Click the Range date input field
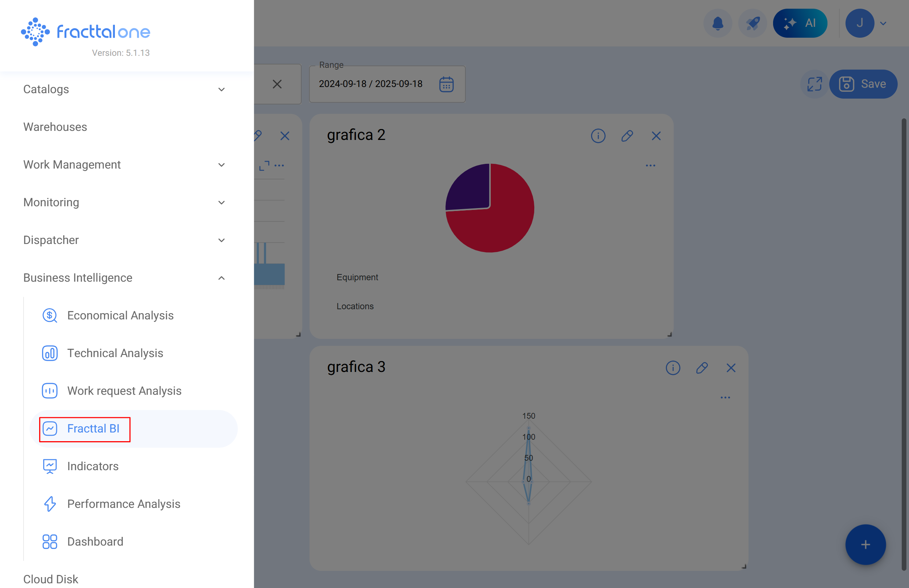The width and height of the screenshot is (909, 588). (x=370, y=84)
